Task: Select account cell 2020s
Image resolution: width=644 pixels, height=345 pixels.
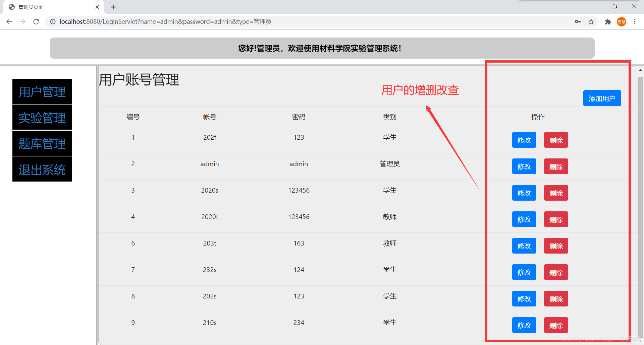Action: coord(210,190)
